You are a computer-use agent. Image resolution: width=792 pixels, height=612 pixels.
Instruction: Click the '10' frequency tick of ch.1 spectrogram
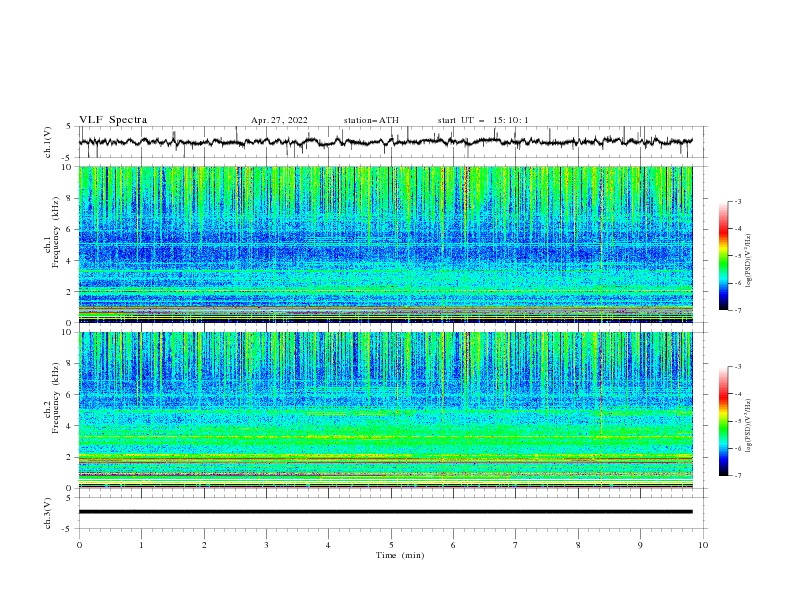point(67,167)
